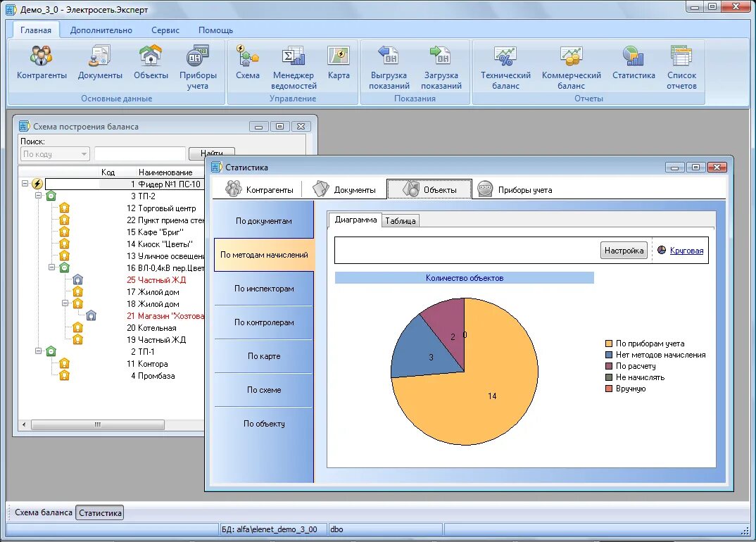Click the horizontal scrollbar in tree panel
Screen dimensions: 756x542
tap(98, 424)
